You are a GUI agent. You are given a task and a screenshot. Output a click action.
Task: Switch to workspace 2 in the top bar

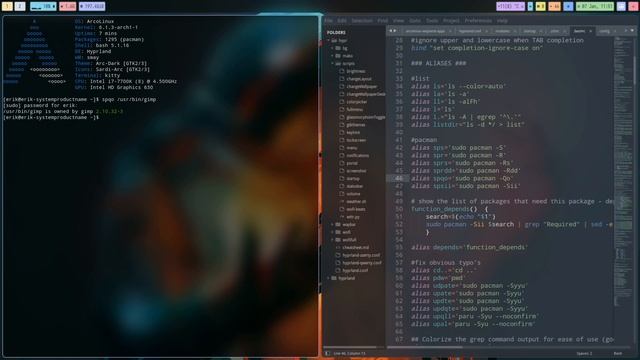click(x=20, y=6)
